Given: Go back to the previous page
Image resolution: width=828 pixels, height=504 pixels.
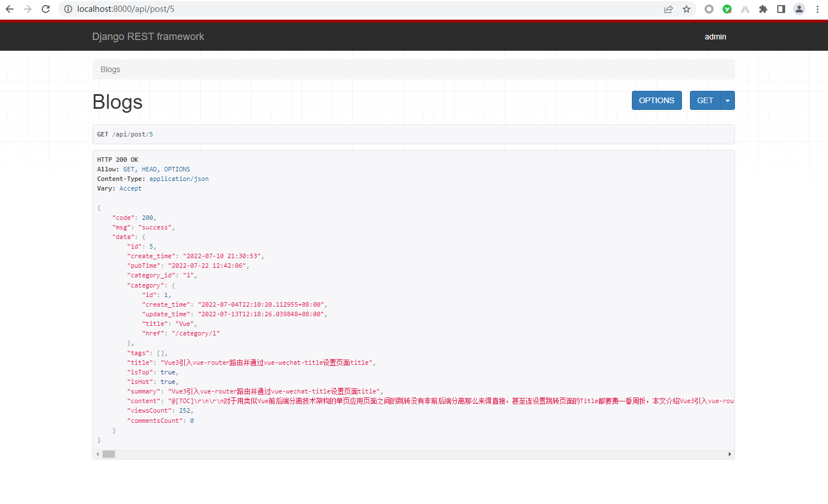Looking at the screenshot, I should point(10,9).
